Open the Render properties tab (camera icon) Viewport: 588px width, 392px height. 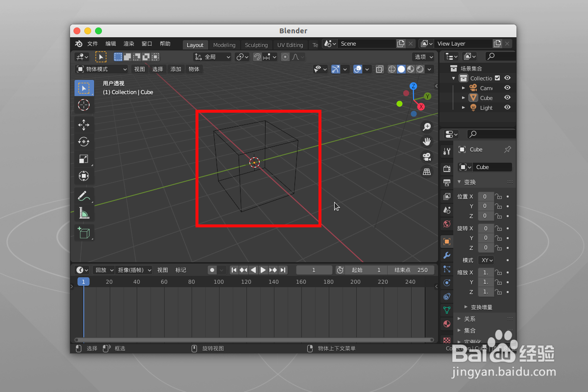[x=447, y=168]
